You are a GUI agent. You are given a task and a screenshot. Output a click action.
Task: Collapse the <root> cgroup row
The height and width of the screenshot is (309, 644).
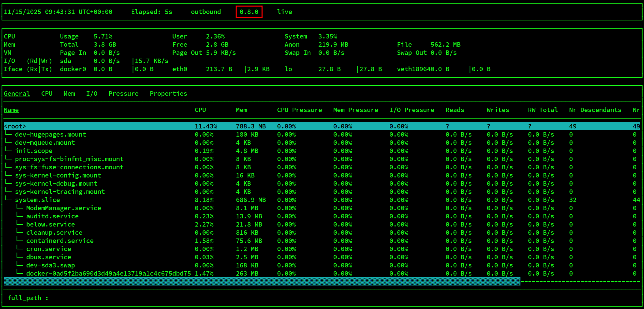point(15,126)
